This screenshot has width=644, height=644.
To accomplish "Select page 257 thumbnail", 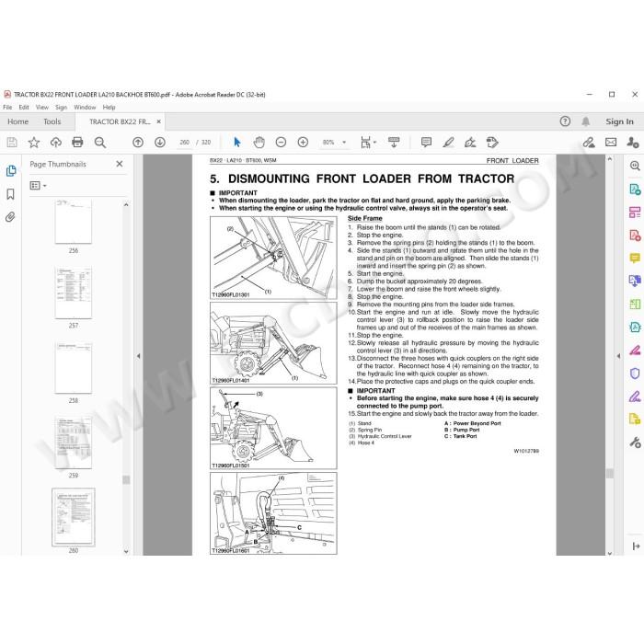I will (74, 293).
